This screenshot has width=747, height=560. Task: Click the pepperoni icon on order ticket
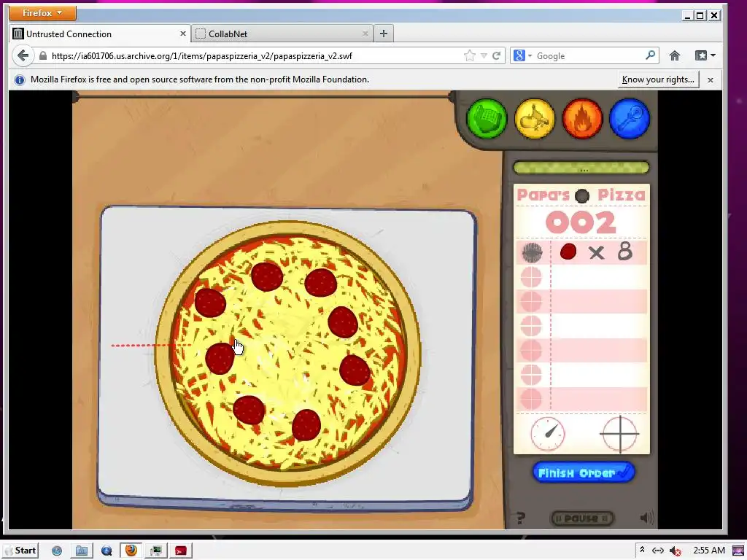568,252
